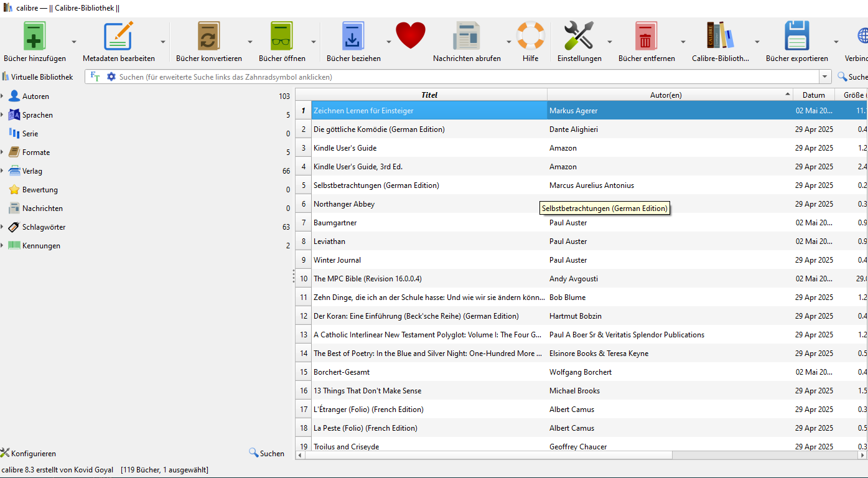Expand the Sprachen tree node arrow
Screen dimensions: 868x478
[x=2, y=115]
